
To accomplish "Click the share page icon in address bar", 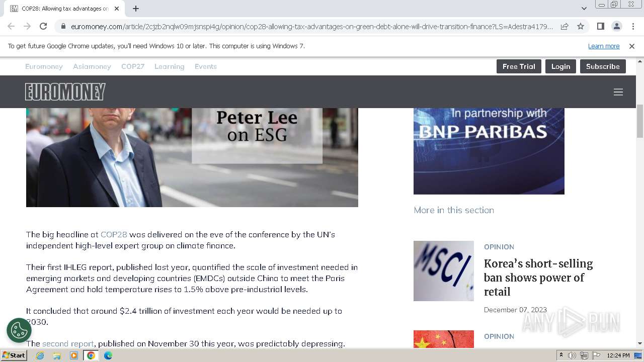I will point(565,26).
